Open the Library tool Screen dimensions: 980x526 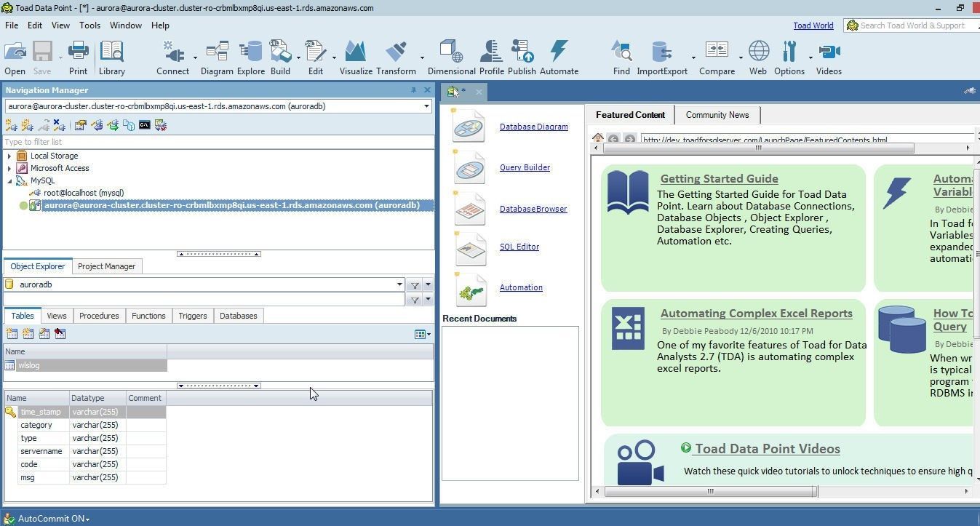coord(111,58)
